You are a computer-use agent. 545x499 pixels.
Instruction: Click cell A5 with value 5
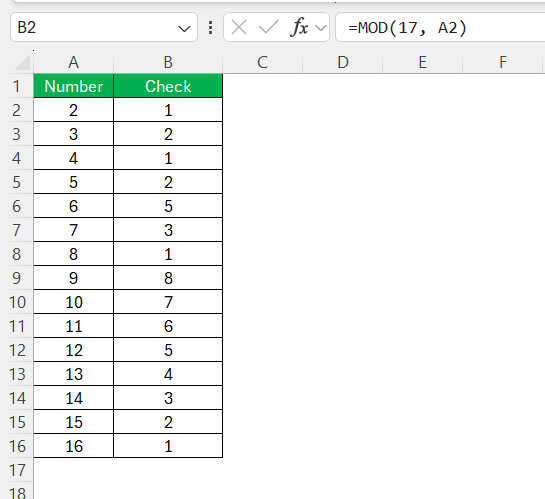tap(73, 182)
